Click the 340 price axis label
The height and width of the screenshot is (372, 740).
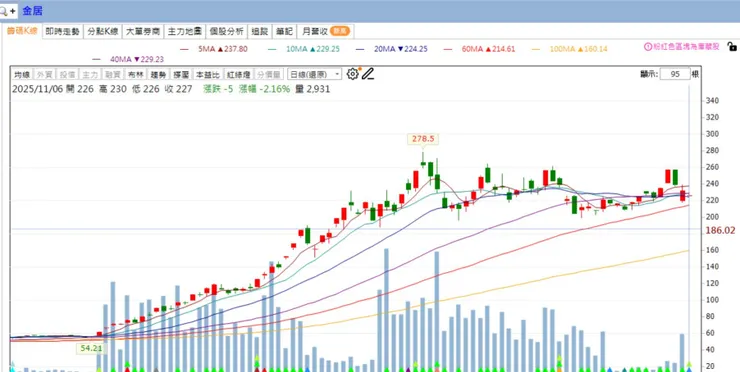[x=712, y=101]
